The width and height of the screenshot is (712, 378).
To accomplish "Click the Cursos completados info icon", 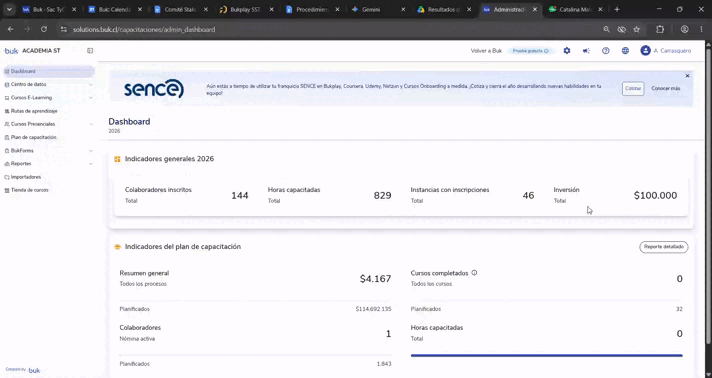I will [474, 273].
